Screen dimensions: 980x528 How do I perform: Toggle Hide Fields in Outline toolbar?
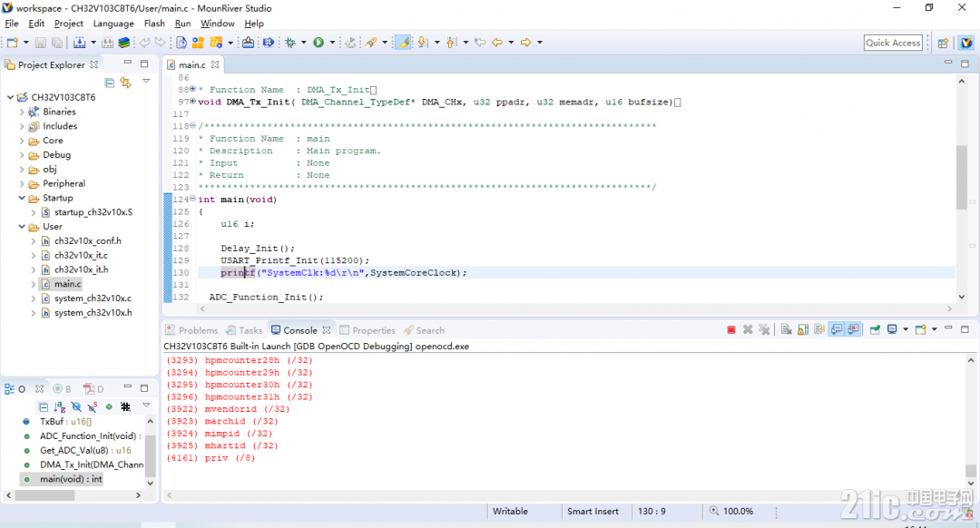tap(76, 406)
